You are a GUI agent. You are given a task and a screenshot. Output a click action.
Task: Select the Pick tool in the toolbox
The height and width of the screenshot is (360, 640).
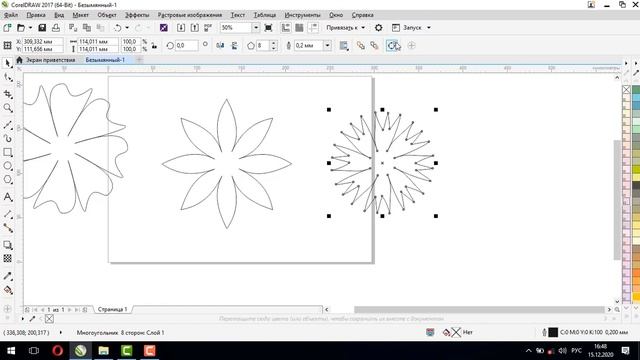click(x=7, y=64)
